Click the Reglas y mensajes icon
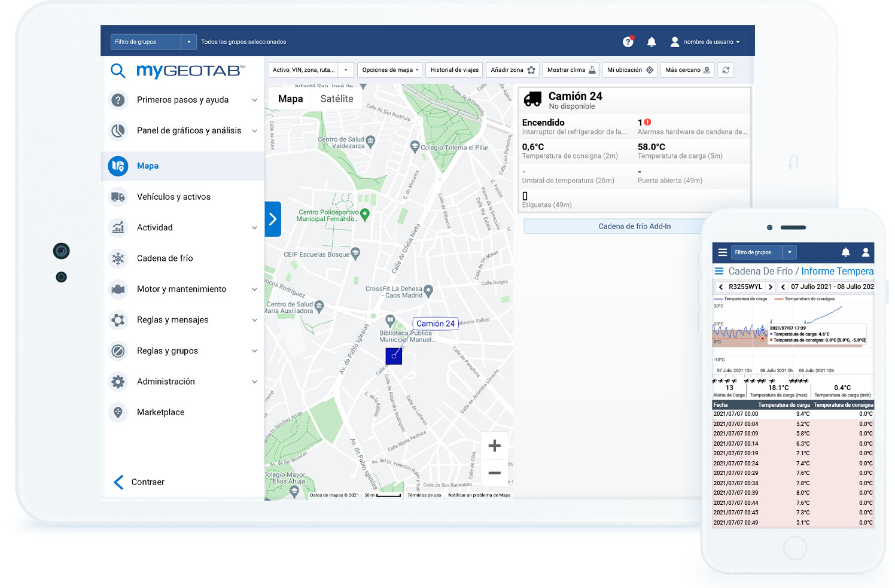The image size is (895, 588). point(118,320)
